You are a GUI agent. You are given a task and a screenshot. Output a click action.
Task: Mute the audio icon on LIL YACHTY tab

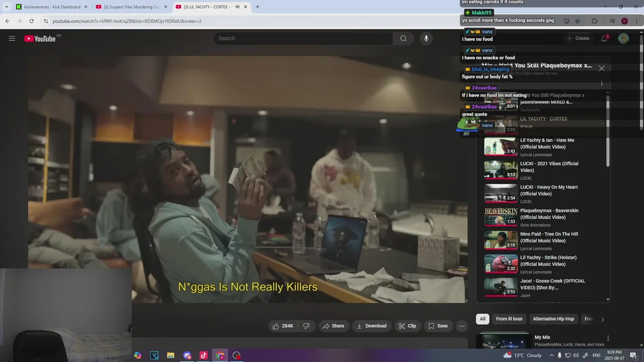pyautogui.click(x=237, y=7)
